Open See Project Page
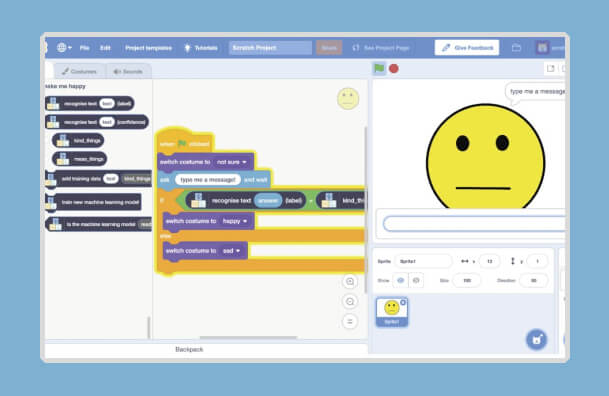The width and height of the screenshot is (609, 396). (x=381, y=48)
